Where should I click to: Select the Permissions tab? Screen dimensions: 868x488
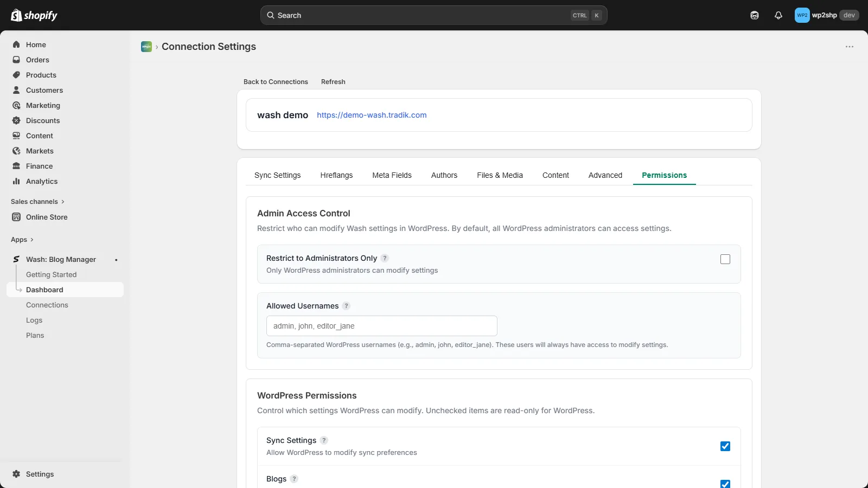pyautogui.click(x=664, y=175)
